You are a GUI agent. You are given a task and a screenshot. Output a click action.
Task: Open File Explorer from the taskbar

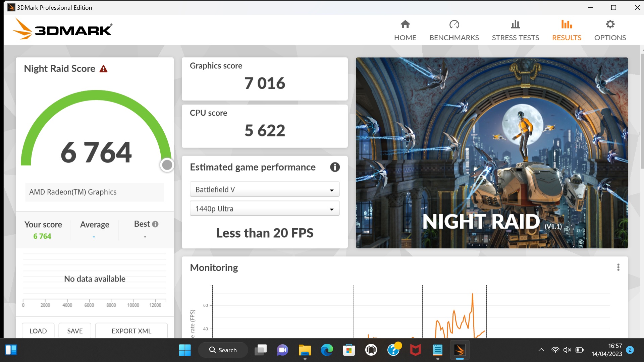(305, 350)
